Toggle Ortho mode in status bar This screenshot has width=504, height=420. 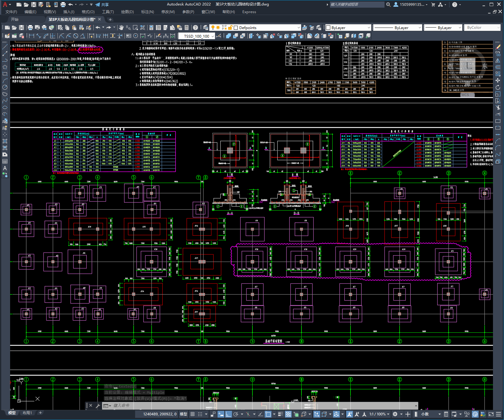pos(228,414)
